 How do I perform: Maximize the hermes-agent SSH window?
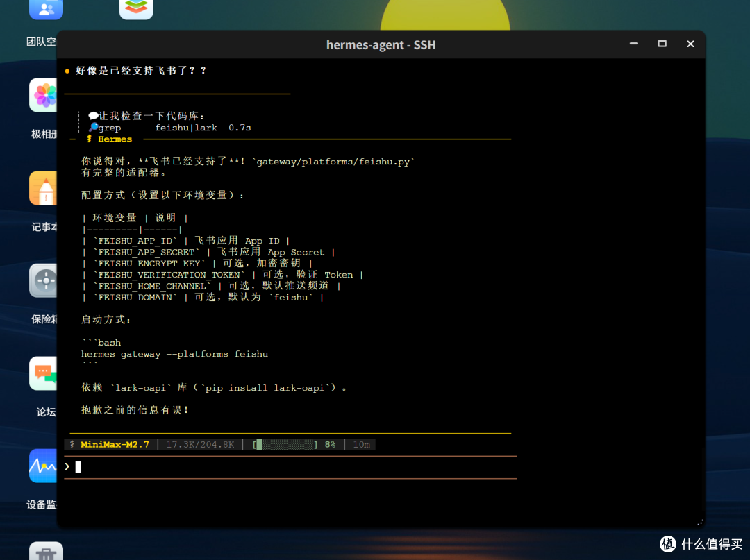662,44
